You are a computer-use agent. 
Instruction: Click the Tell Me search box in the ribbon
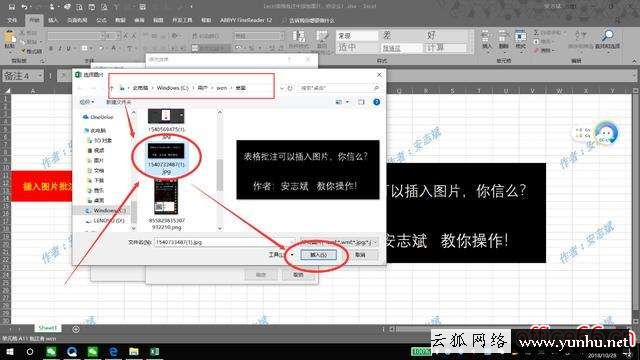click(311, 20)
